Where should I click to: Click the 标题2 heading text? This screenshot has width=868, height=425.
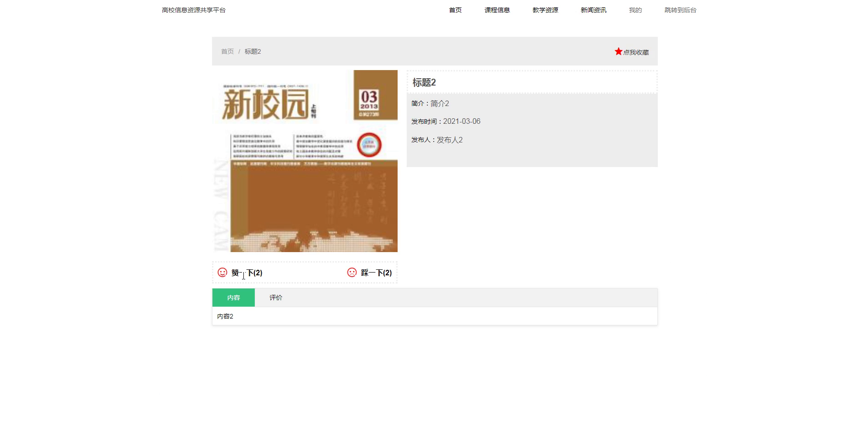tap(424, 82)
